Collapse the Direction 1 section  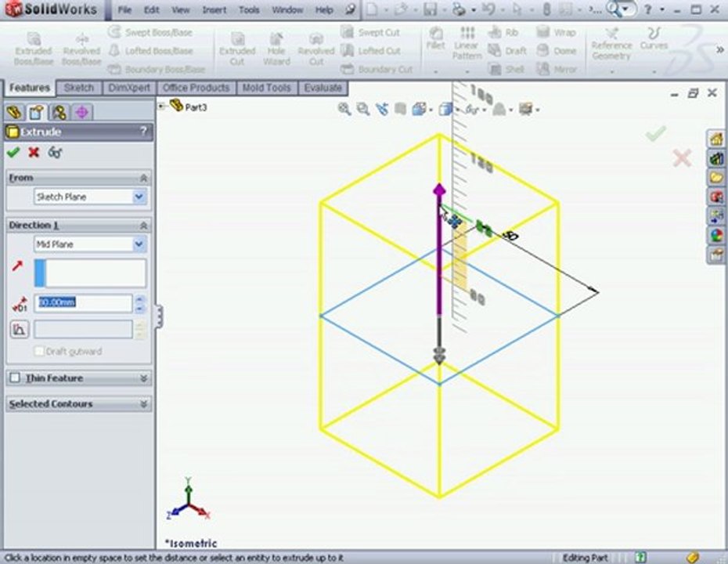coord(143,226)
